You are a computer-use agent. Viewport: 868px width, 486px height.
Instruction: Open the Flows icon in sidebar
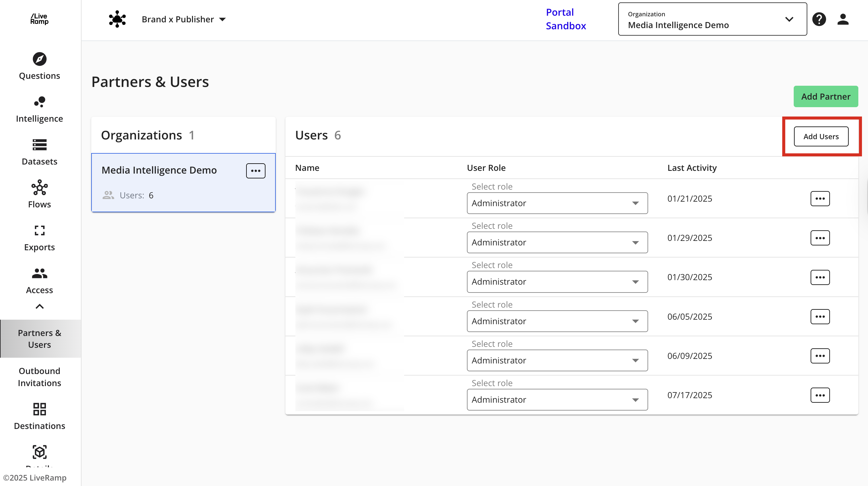pyautogui.click(x=40, y=187)
